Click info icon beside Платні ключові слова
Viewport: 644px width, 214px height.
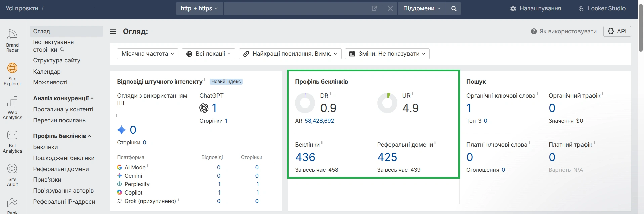[x=529, y=143]
